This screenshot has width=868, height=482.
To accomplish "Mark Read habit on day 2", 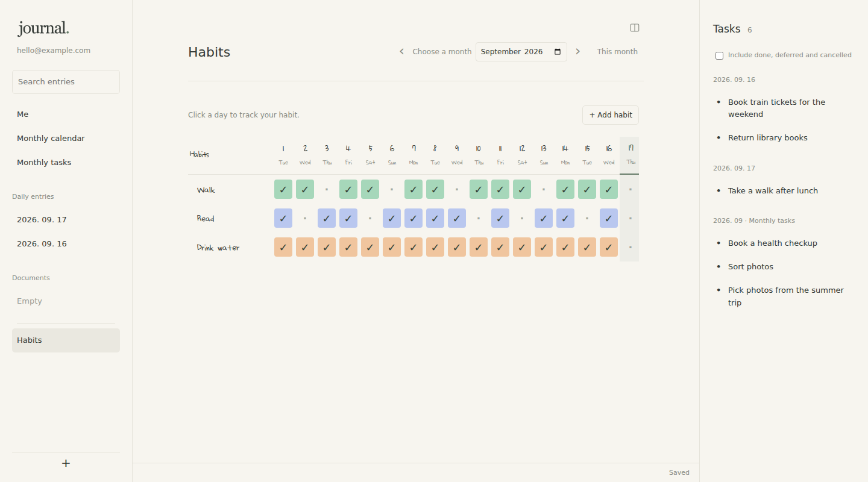I will [x=305, y=218].
